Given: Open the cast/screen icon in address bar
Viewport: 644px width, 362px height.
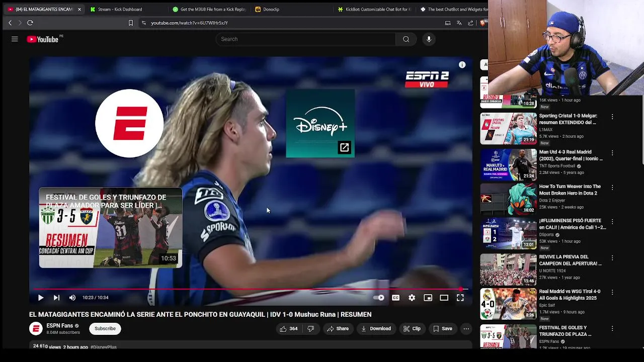Looking at the screenshot, I should coord(448,23).
